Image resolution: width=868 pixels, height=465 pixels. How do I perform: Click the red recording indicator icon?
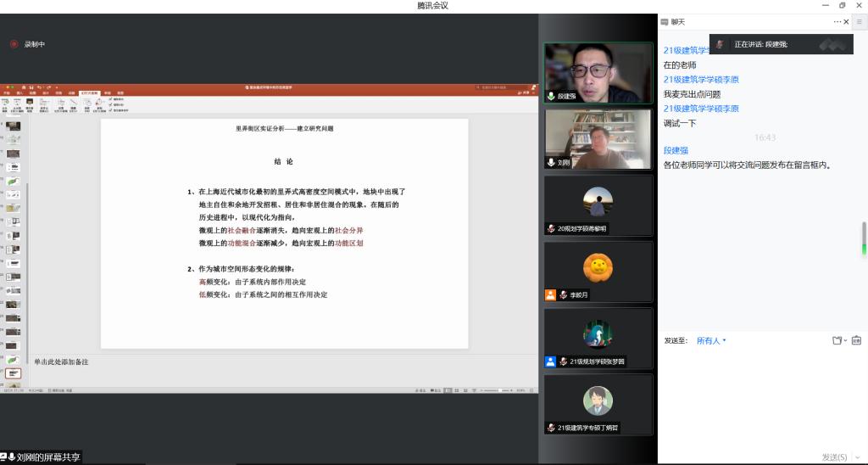click(x=14, y=44)
